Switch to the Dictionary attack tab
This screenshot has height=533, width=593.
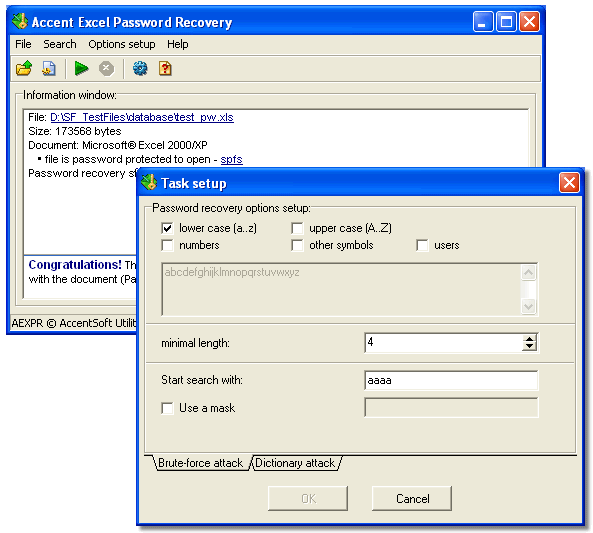click(295, 463)
